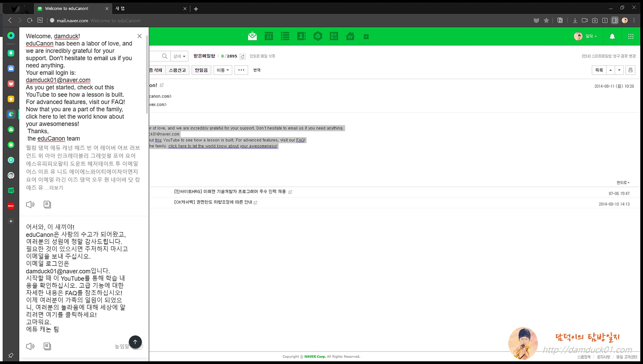Close the translation side panel with X
643x364 pixels.
pos(140,36)
